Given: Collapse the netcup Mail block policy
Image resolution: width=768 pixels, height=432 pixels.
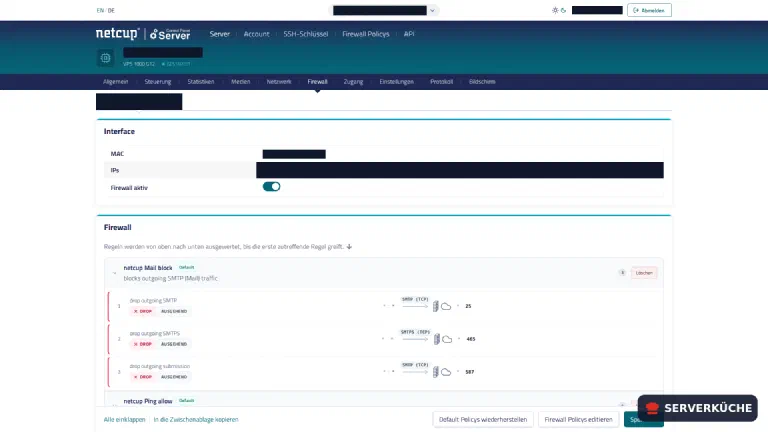Looking at the screenshot, I should [x=114, y=273].
